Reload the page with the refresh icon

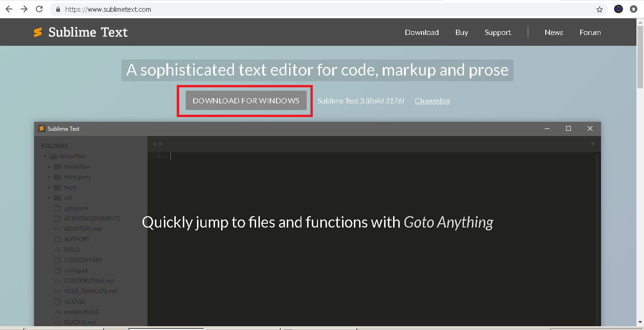coord(39,9)
